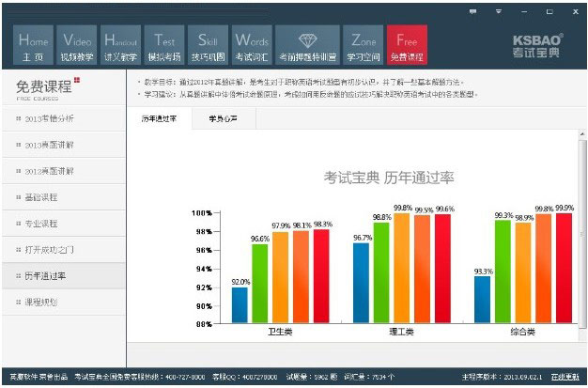
Task: Click the message icon in title bar
Action: click(x=472, y=11)
